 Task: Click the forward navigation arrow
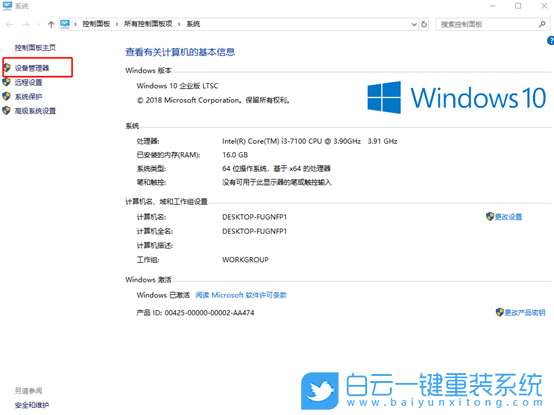coord(26,24)
